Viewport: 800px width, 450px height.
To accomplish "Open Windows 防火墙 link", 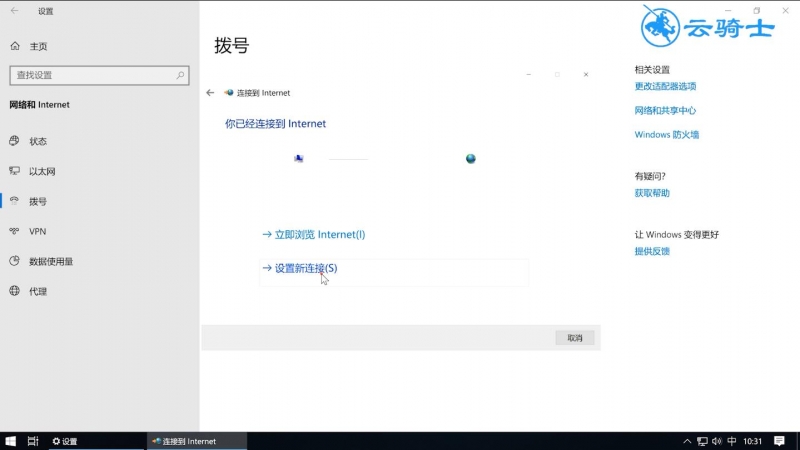I will [x=667, y=135].
